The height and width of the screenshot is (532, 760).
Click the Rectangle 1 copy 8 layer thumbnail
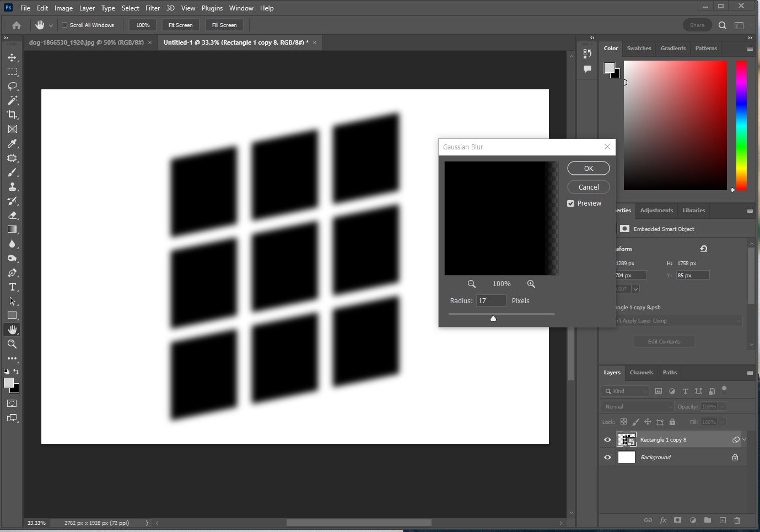click(x=627, y=439)
